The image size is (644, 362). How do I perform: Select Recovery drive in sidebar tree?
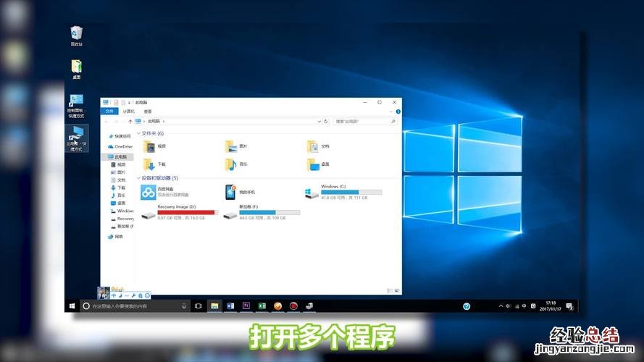[x=122, y=219]
